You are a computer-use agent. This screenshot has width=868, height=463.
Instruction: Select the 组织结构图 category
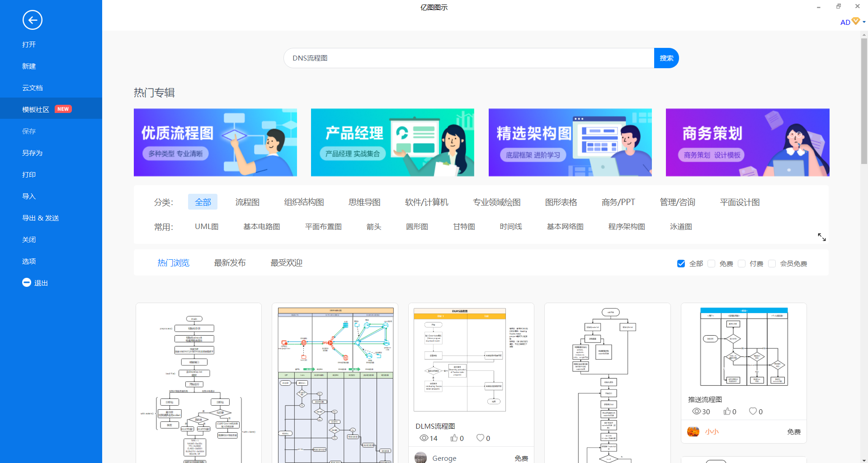pos(304,202)
